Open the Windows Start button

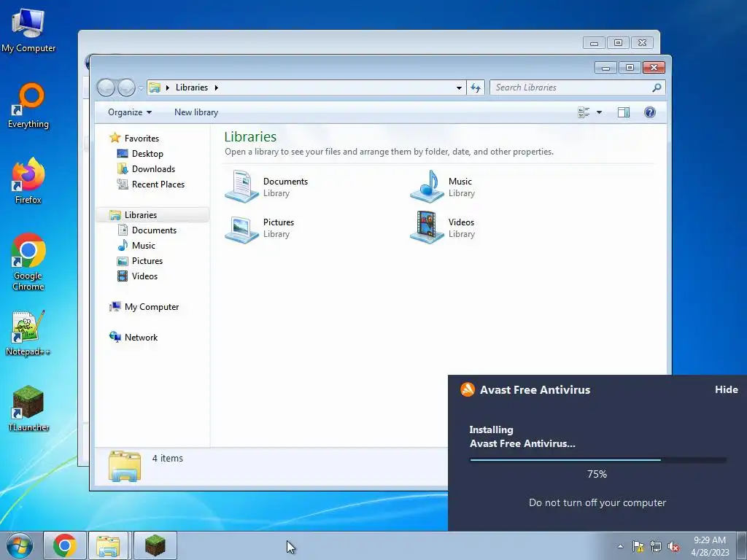(x=20, y=545)
